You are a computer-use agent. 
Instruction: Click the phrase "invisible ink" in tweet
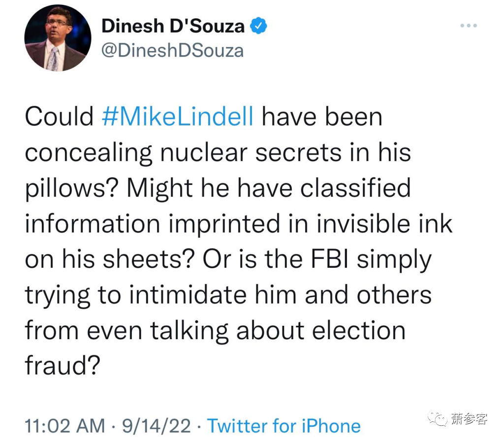coord(384,224)
